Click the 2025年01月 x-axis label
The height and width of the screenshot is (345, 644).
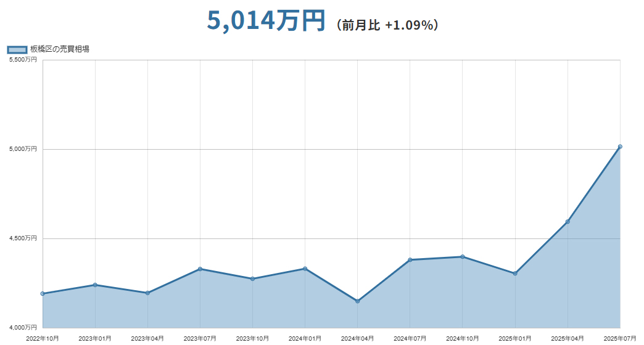click(515, 338)
